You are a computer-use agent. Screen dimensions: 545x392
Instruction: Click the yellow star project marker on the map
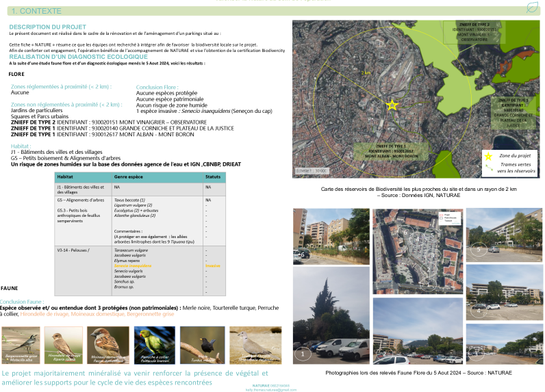(x=392, y=105)
